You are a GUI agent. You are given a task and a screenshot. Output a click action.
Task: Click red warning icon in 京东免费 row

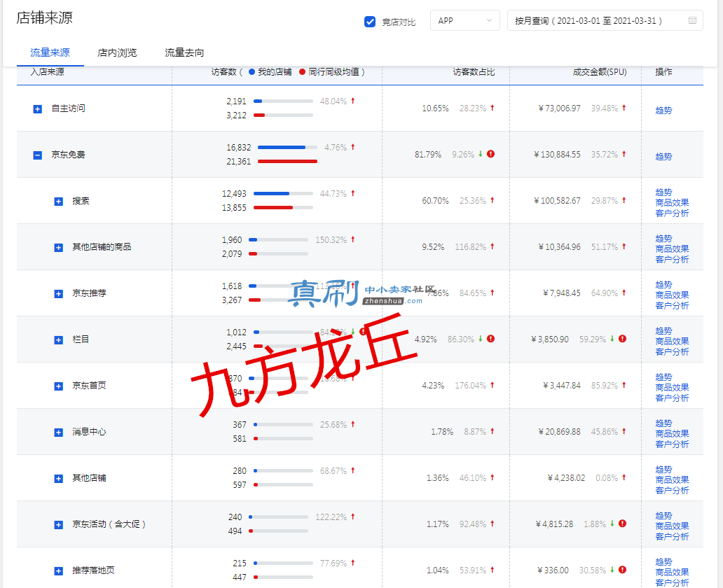pyautogui.click(x=490, y=154)
